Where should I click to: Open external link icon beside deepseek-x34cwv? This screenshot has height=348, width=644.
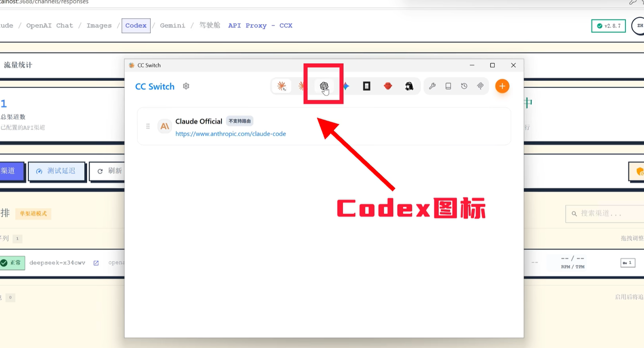96,263
